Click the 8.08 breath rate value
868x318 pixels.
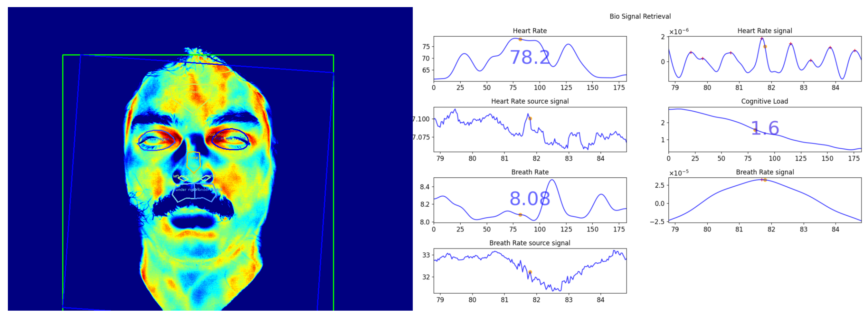530,198
